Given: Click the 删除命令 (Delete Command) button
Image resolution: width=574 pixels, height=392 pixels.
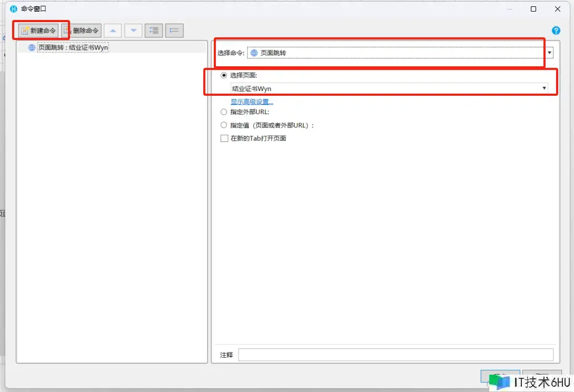Looking at the screenshot, I should 81,31.
